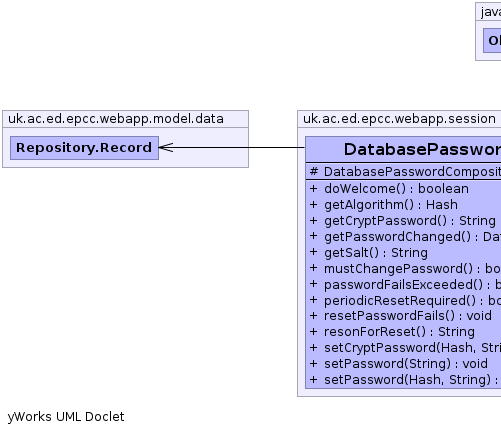Click the getAlgorithm() : Hash method
The width and height of the screenshot is (501, 434).
click(x=383, y=205)
